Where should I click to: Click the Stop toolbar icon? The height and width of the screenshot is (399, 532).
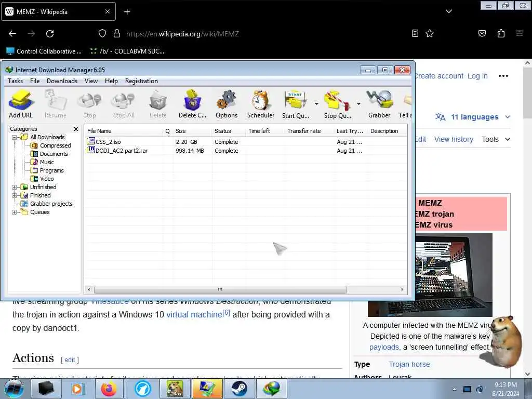pos(89,104)
